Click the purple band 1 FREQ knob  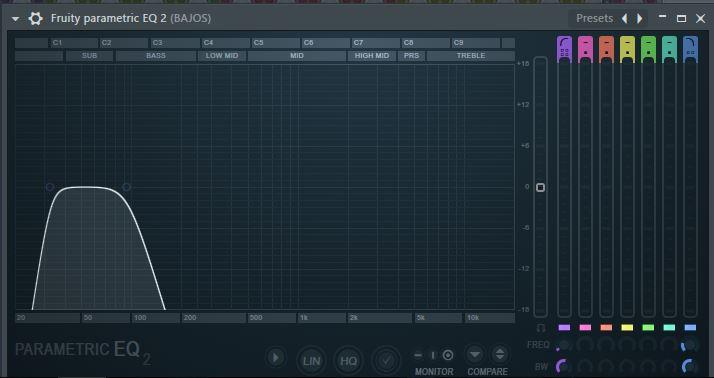click(564, 345)
